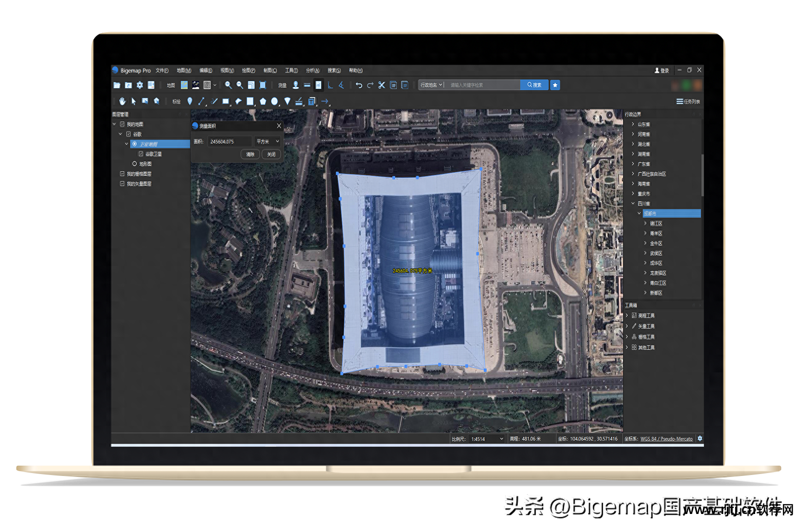
Task: Select the measure angle tool icon
Action: [x=341, y=85]
